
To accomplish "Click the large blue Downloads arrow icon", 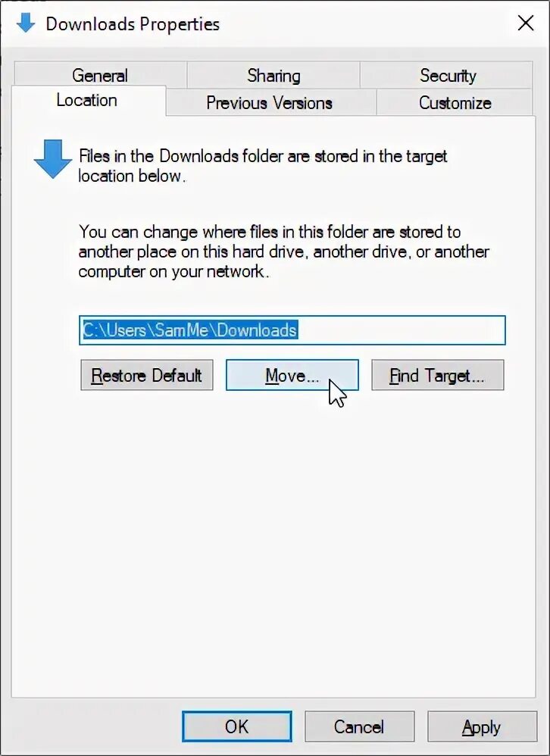I will click(x=53, y=159).
